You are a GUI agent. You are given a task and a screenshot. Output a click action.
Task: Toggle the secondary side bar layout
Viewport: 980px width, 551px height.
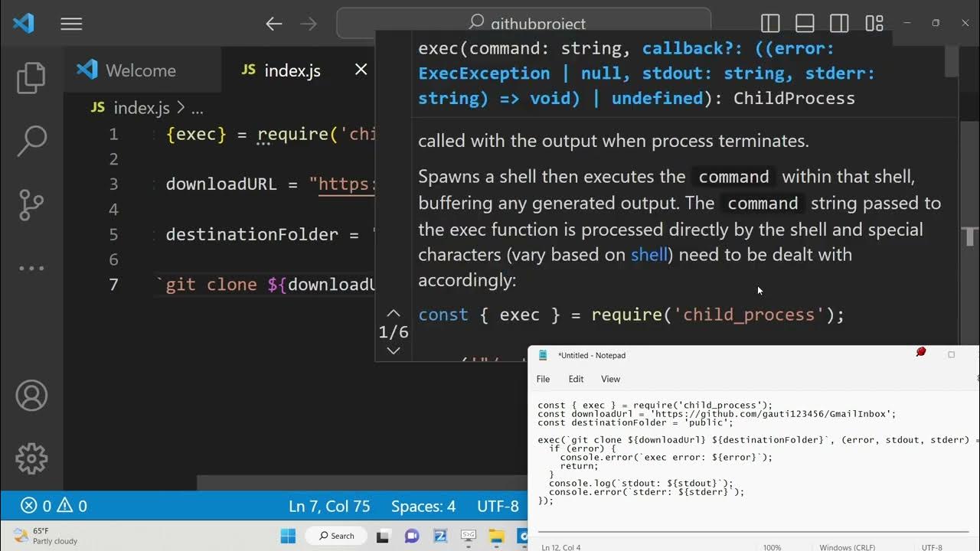coord(839,24)
